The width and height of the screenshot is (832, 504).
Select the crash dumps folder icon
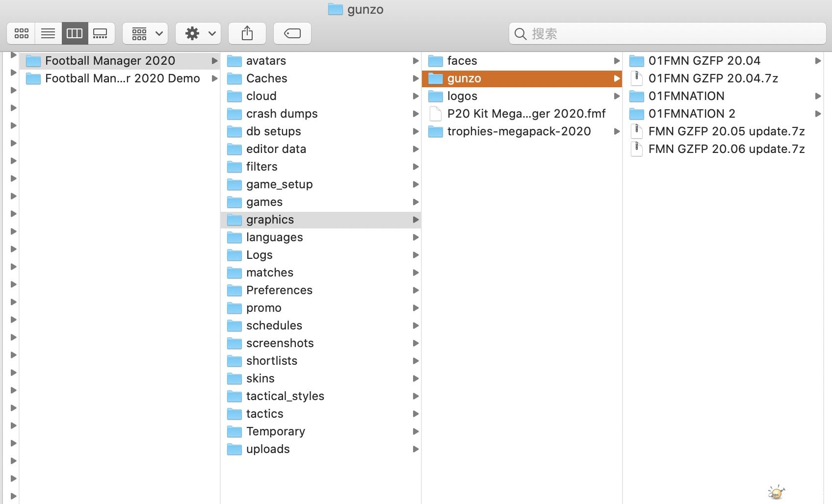(x=234, y=114)
